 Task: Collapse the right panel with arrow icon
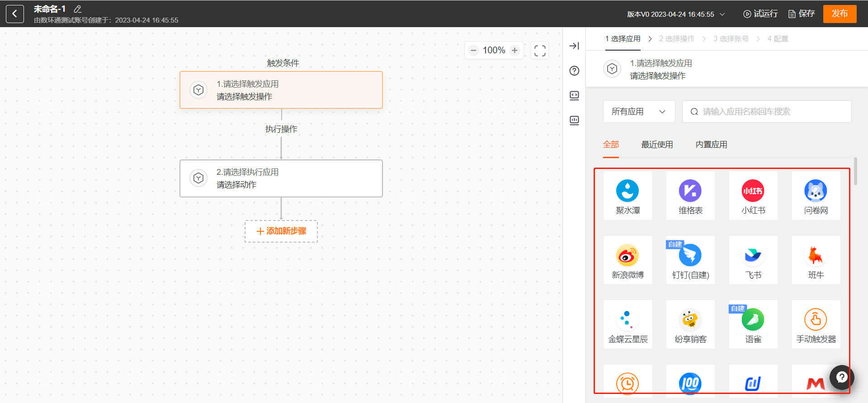[x=574, y=46]
